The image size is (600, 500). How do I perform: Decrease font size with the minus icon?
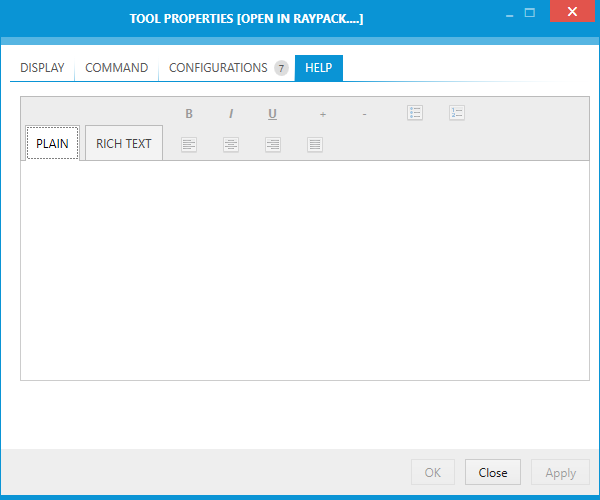(x=364, y=114)
